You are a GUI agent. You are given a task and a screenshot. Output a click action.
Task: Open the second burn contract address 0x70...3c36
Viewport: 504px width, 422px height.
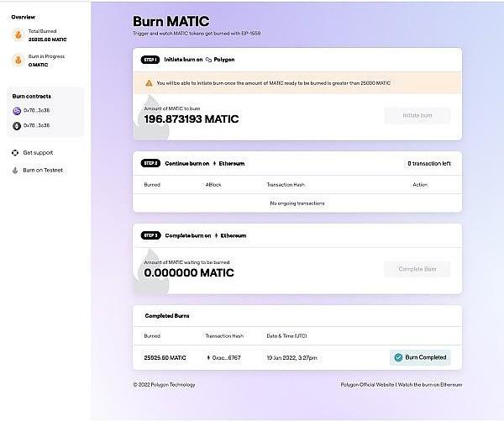click(x=39, y=125)
